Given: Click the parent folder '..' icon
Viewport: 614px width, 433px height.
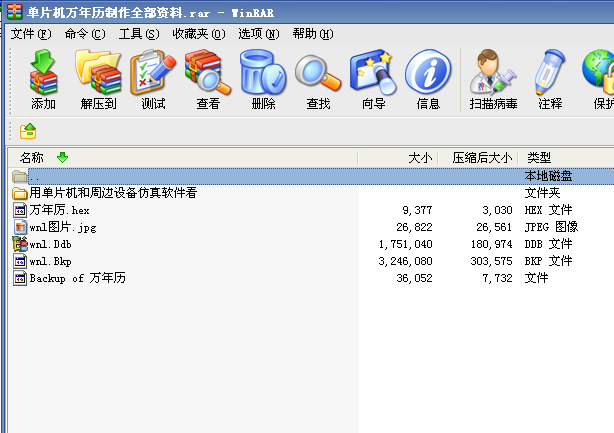Looking at the screenshot, I should click(x=19, y=177).
